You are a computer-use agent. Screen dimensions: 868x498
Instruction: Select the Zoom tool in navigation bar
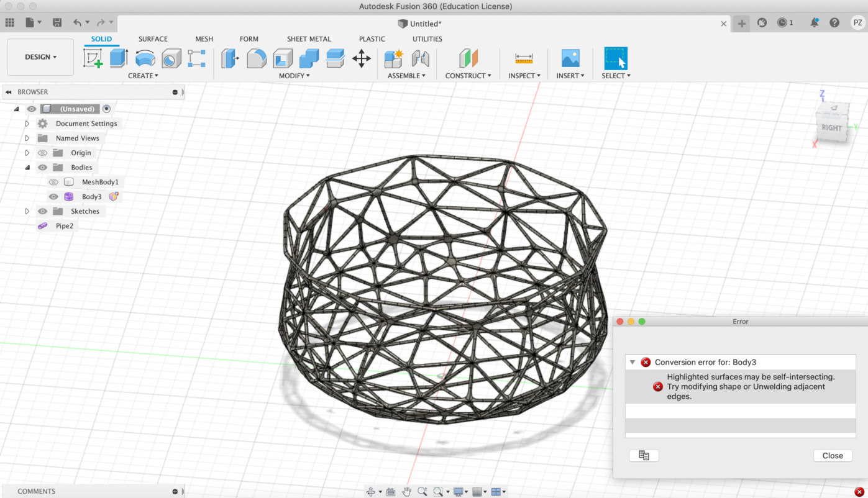(423, 492)
